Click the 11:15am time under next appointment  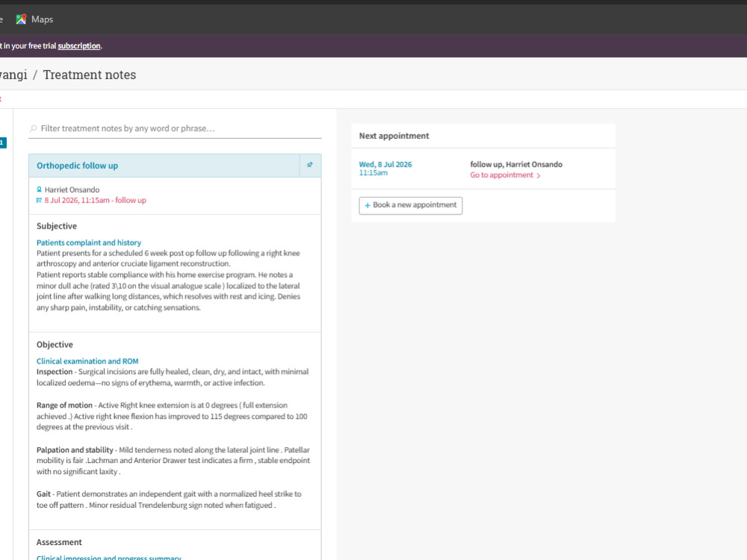coord(373,173)
